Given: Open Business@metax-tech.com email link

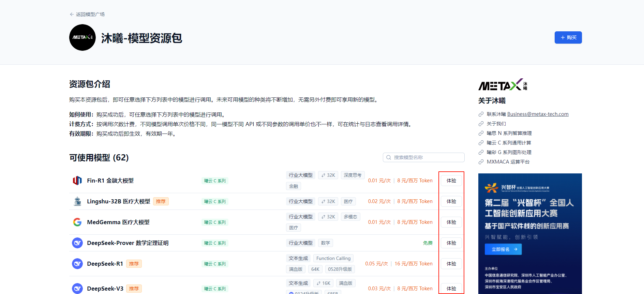Looking at the screenshot, I should [538, 114].
